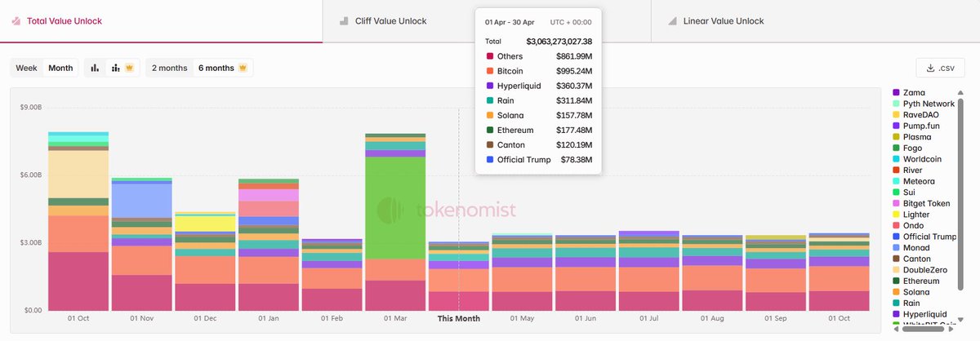Click the Zama purple legend swatch
This screenshot has height=341, width=980.
(x=896, y=93)
